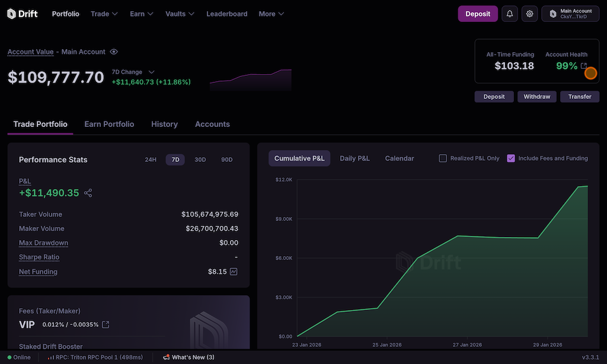Open settings gear icon
607x364 pixels.
click(530, 14)
